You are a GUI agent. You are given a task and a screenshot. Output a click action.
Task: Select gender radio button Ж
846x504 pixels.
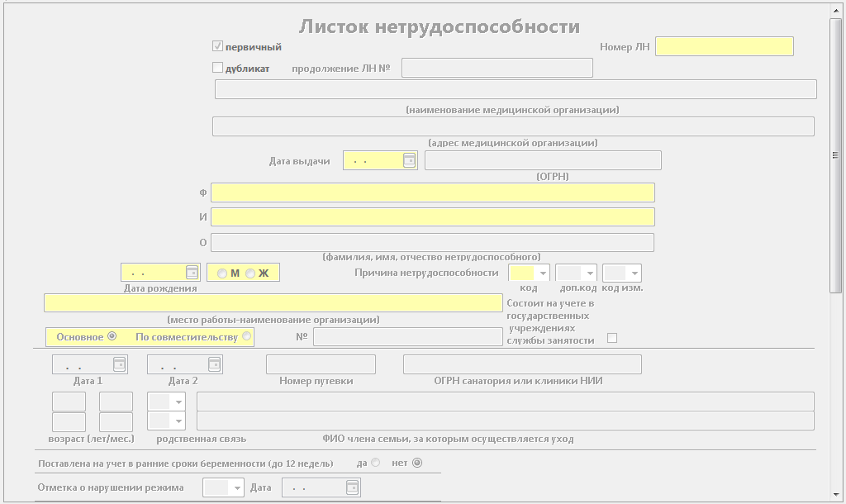[250, 273]
